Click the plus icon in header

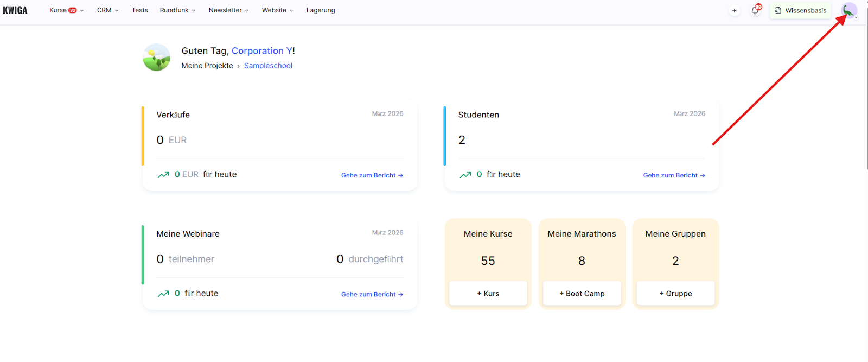pyautogui.click(x=734, y=10)
